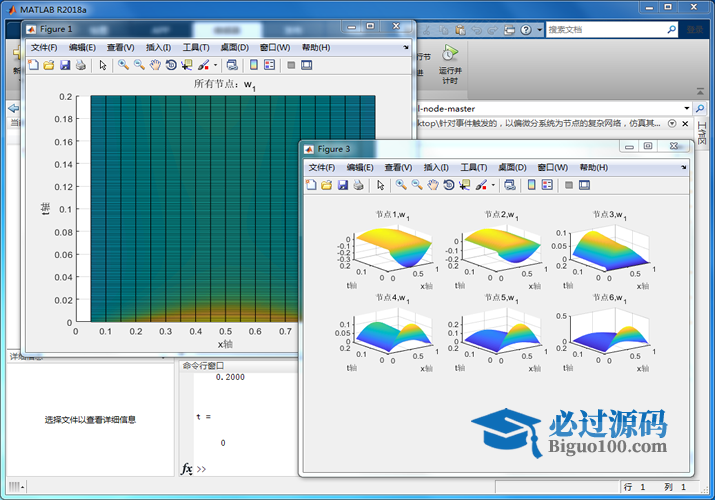Viewport: 715px width, 500px height.
Task: Click fx function browser icon
Action: click(187, 469)
